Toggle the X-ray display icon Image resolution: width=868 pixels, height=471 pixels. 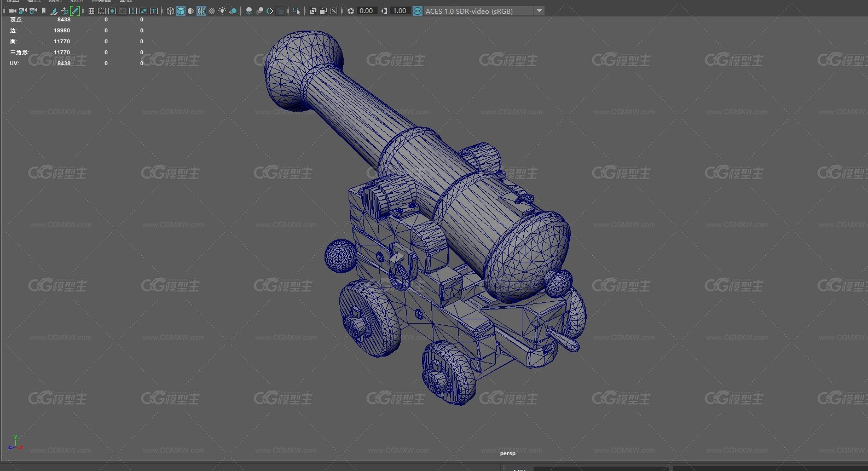pos(313,11)
